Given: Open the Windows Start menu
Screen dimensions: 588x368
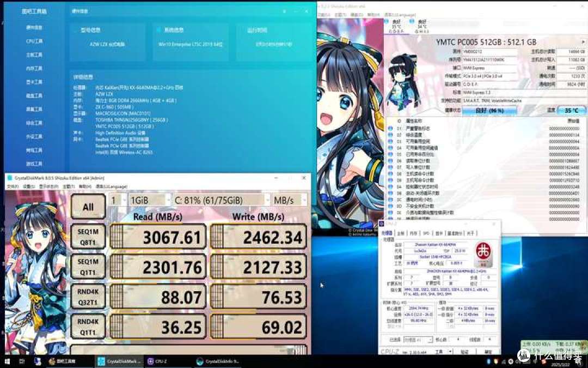Looking at the screenshot, I should (x=7, y=361).
